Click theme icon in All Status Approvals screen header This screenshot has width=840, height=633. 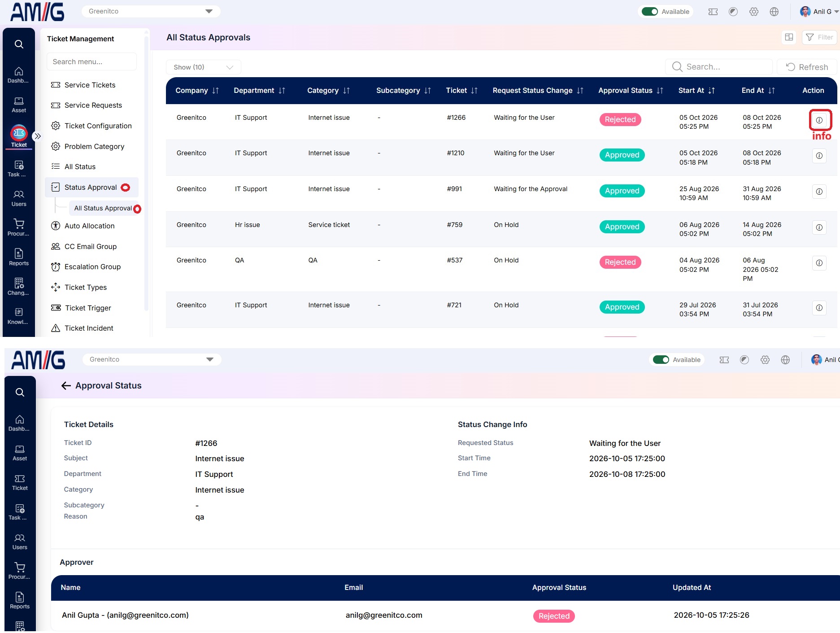(733, 12)
